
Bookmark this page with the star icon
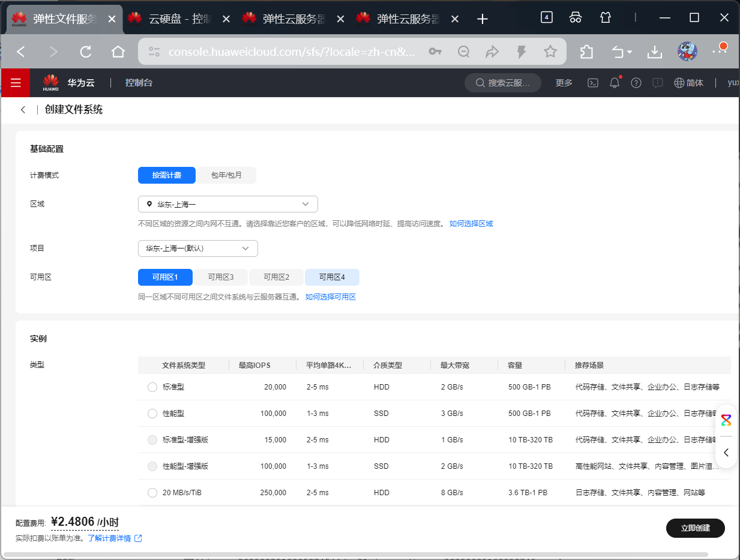click(x=550, y=52)
